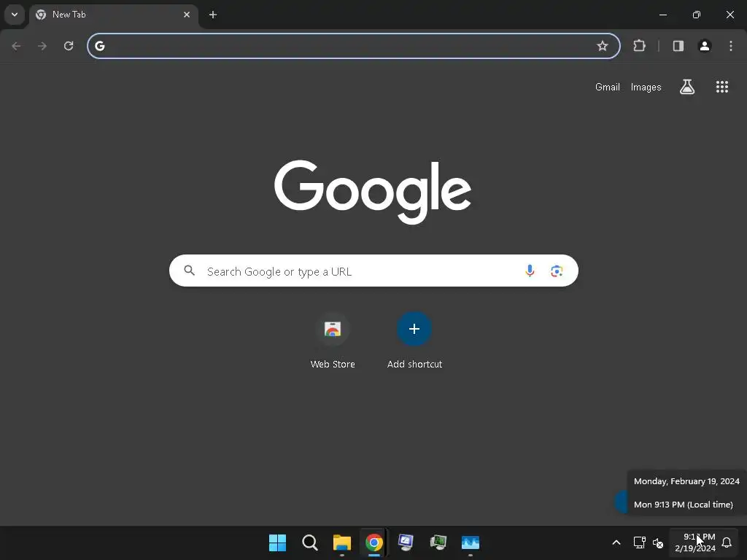Open the Gmail link
Image resolution: width=747 pixels, height=560 pixels.
pos(608,87)
